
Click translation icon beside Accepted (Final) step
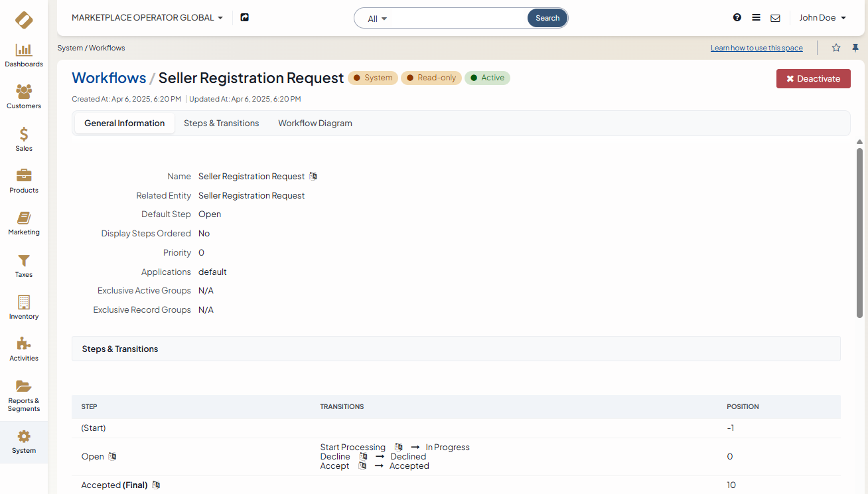[156, 485]
